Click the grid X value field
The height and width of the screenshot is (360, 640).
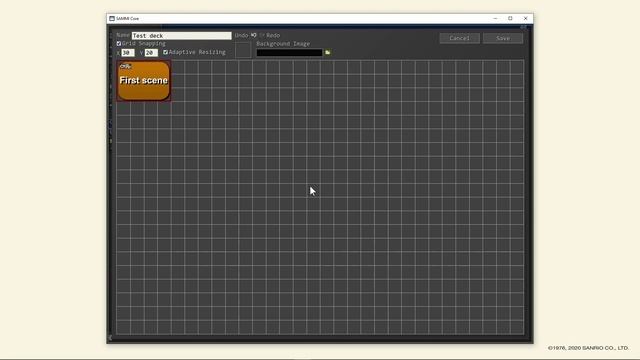click(128, 53)
